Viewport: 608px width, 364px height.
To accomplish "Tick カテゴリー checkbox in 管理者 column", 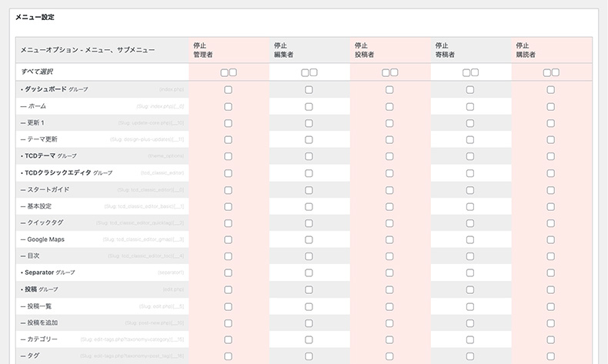I will (228, 339).
